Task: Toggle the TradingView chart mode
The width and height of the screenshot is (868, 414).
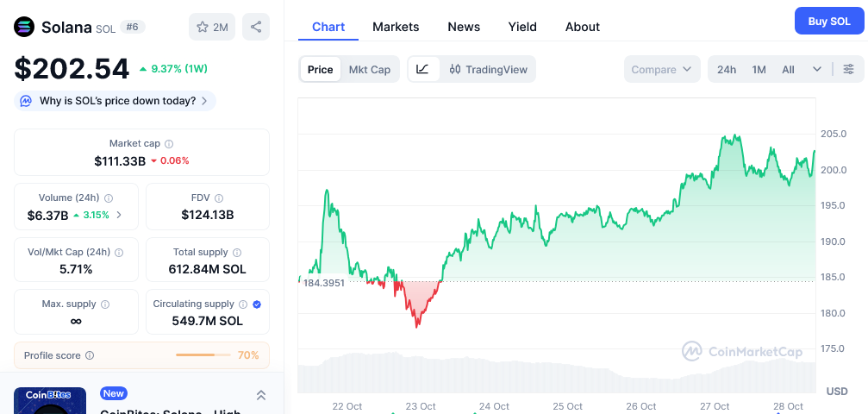Action: pyautogui.click(x=488, y=69)
